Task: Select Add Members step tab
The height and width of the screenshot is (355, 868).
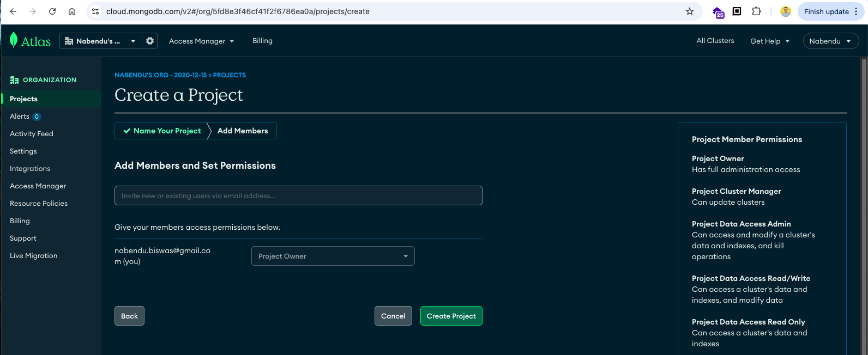Action: (x=243, y=131)
